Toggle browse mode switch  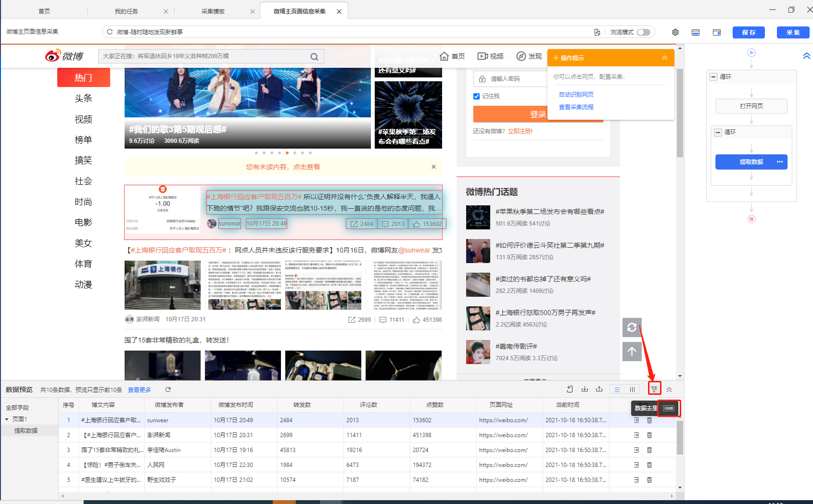644,32
